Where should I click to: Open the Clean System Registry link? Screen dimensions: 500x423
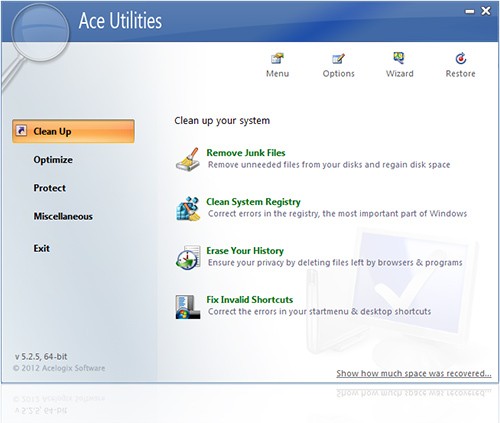click(253, 202)
